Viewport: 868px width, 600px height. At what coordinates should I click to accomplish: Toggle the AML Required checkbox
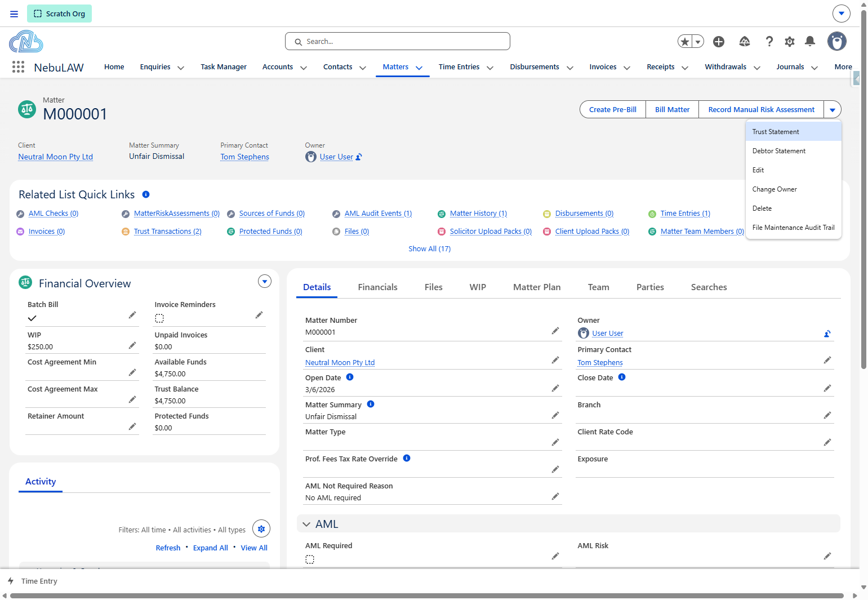point(310,559)
